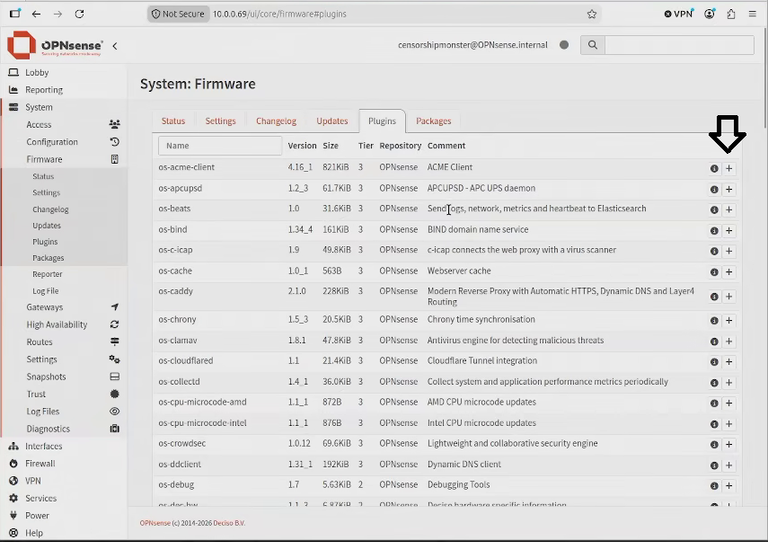The width and height of the screenshot is (768, 542).
Task: View info for os-ddclient plugin
Action: tap(714, 466)
